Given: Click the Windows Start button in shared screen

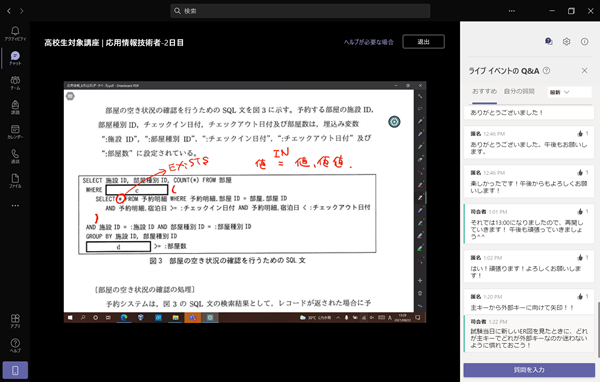Looking at the screenshot, I should pos(70,317).
